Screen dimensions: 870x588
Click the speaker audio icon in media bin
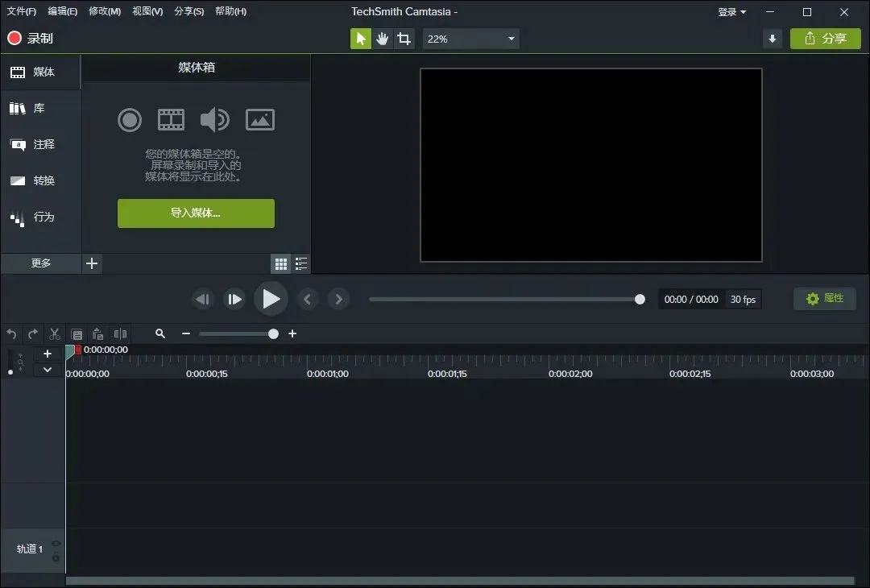215,120
